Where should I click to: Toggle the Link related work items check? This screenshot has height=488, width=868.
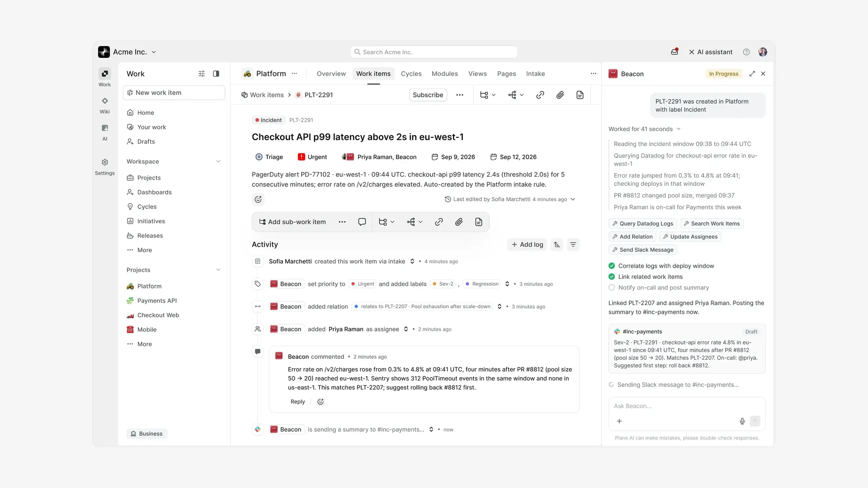click(612, 277)
